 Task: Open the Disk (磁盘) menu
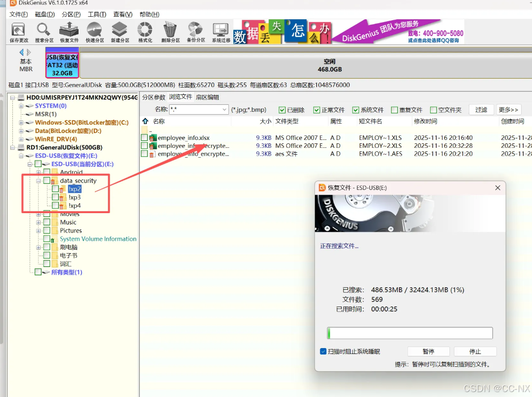point(45,14)
